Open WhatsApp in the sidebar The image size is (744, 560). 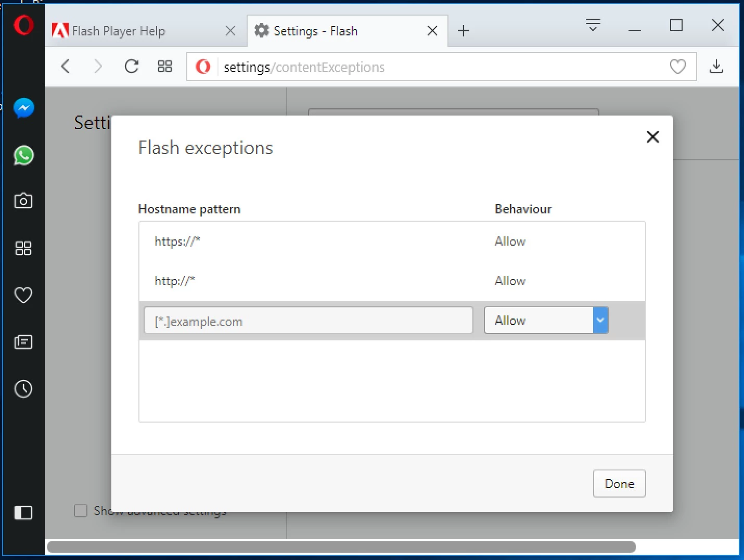[x=23, y=155]
